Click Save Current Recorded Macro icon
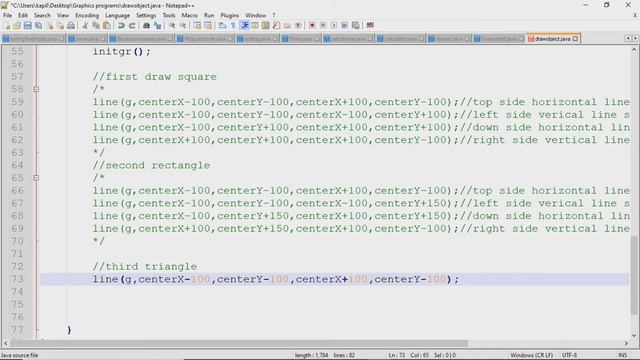Image resolution: width=640 pixels, height=360 pixels. coord(356,26)
